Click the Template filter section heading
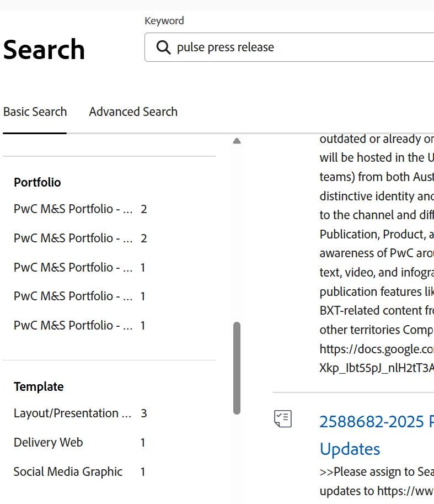The image size is (434, 504). (39, 387)
